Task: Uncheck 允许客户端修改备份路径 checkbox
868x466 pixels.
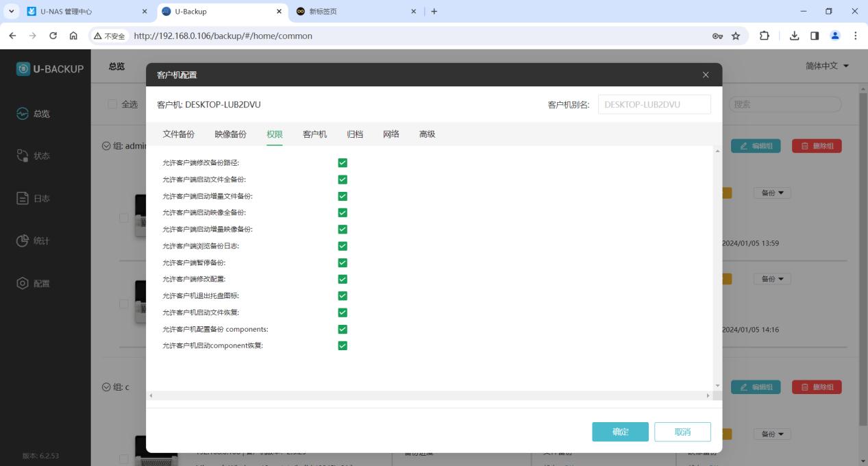Action: (x=343, y=163)
